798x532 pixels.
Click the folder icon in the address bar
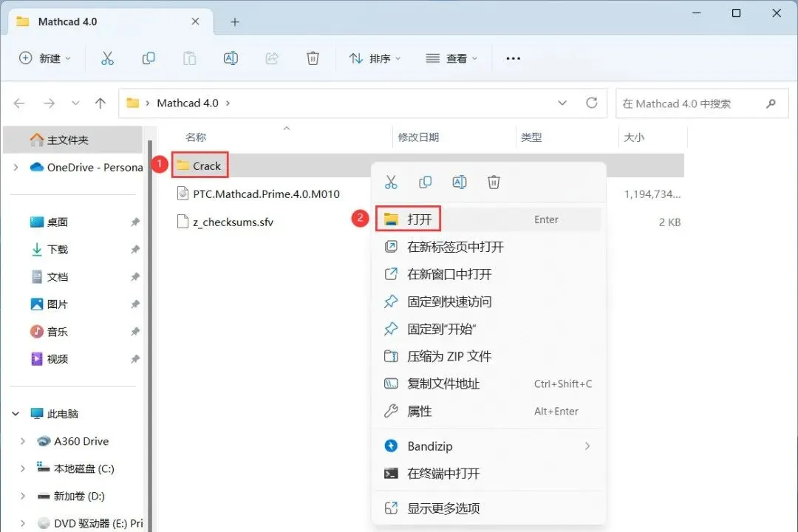(x=133, y=103)
